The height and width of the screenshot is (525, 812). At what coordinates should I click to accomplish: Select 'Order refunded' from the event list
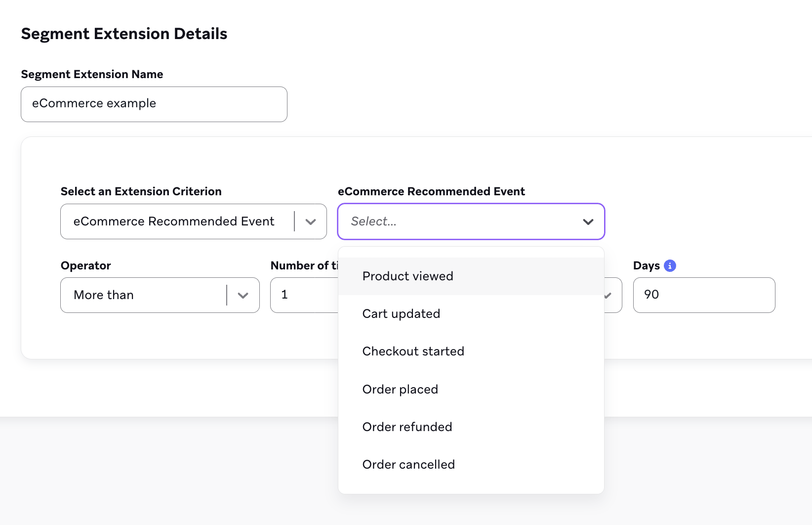(x=407, y=427)
